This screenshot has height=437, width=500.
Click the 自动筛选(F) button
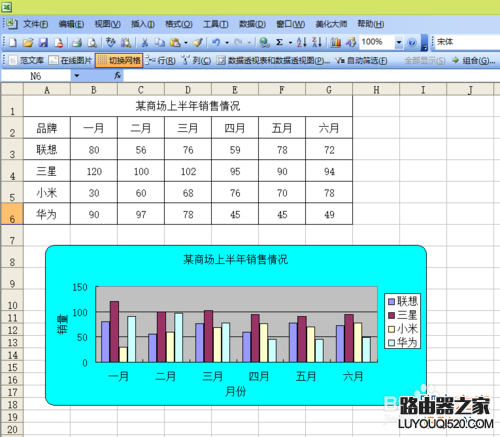point(361,60)
